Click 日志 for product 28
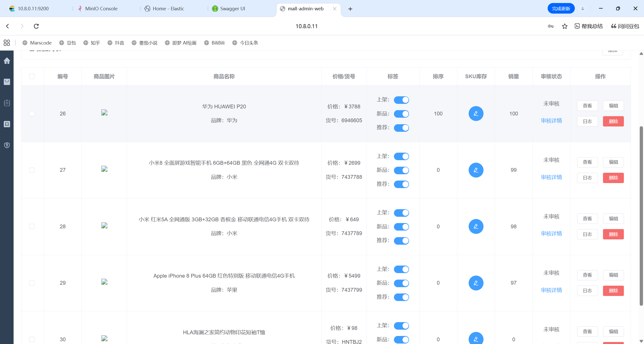 click(587, 234)
